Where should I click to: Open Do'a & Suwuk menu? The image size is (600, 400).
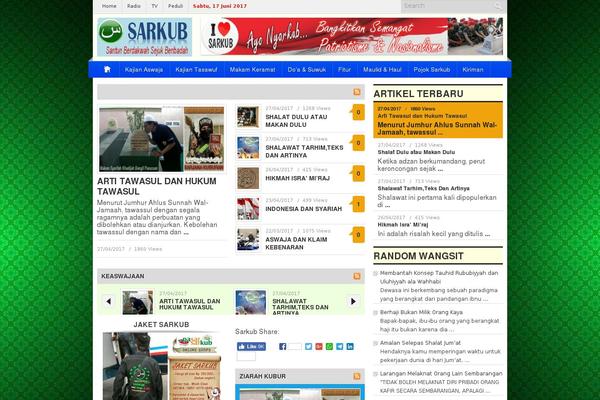point(307,70)
